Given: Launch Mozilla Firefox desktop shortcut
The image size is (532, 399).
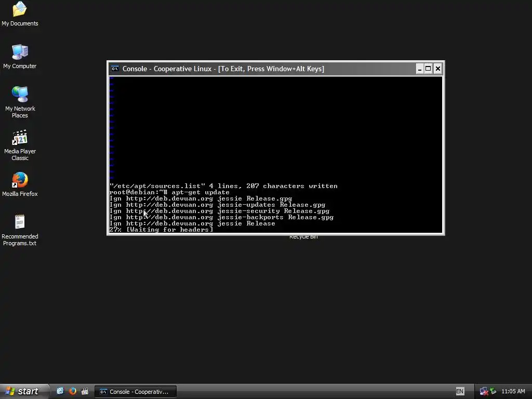Looking at the screenshot, I should [20, 184].
